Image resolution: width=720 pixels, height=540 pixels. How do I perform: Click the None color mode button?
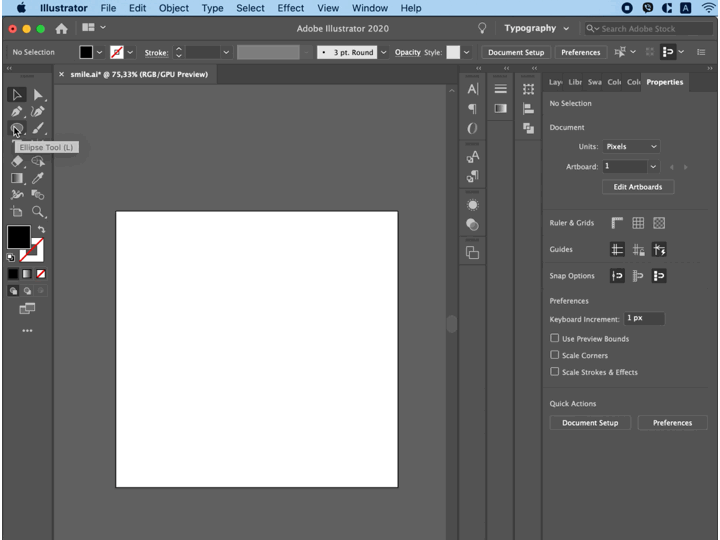(x=41, y=274)
